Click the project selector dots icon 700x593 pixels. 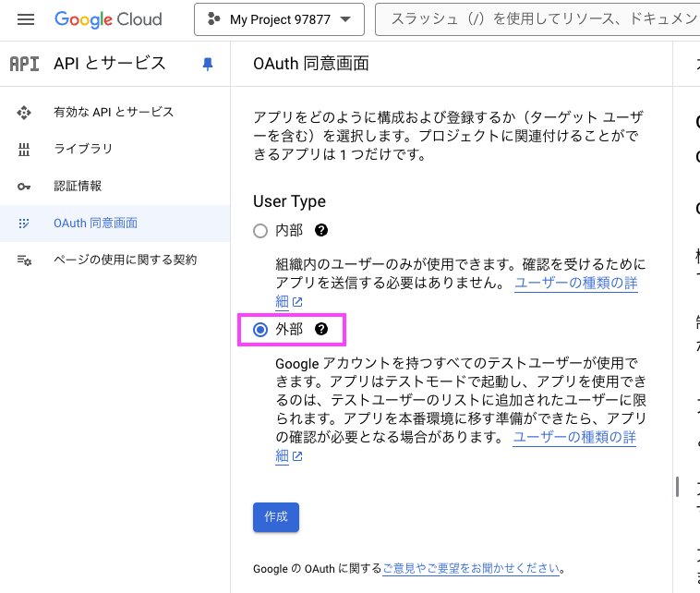(x=214, y=19)
